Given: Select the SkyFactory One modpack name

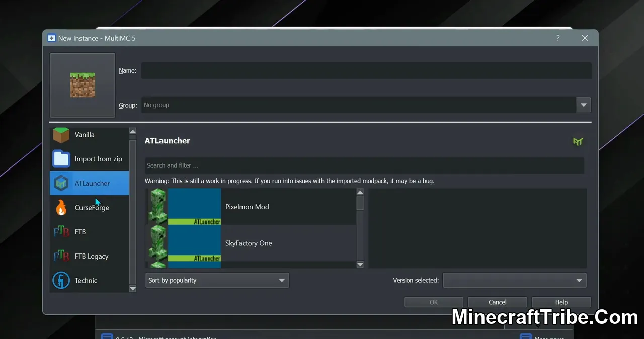Looking at the screenshot, I should (x=249, y=243).
